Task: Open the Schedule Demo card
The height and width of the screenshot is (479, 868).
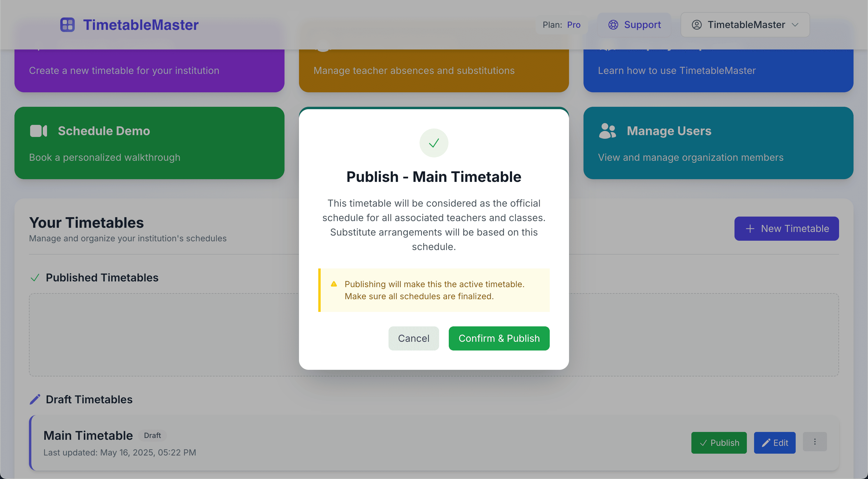Action: pos(149,143)
